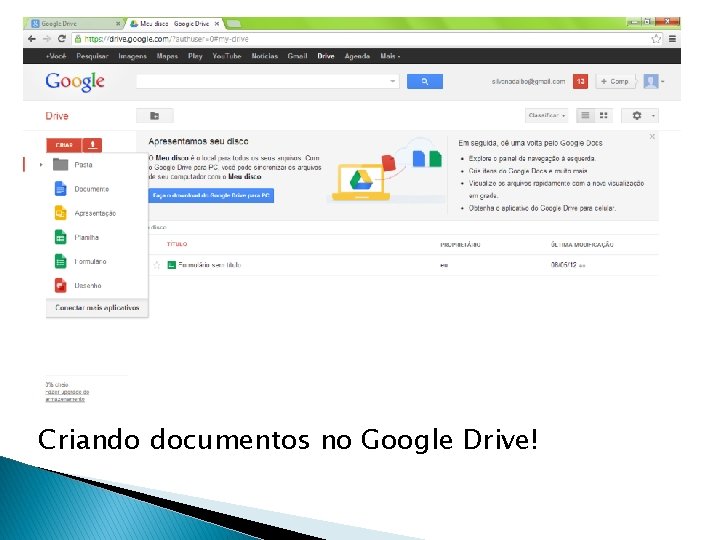Click the profile avatar picture

click(x=651, y=81)
